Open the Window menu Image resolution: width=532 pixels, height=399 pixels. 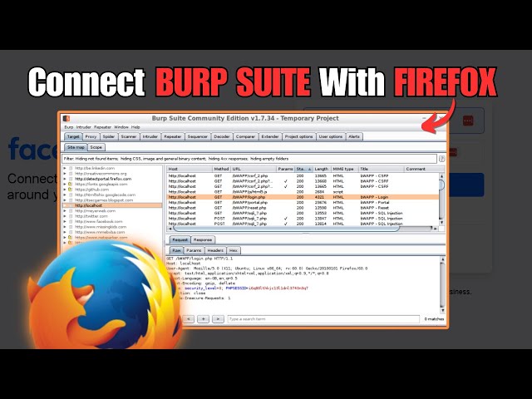point(121,127)
